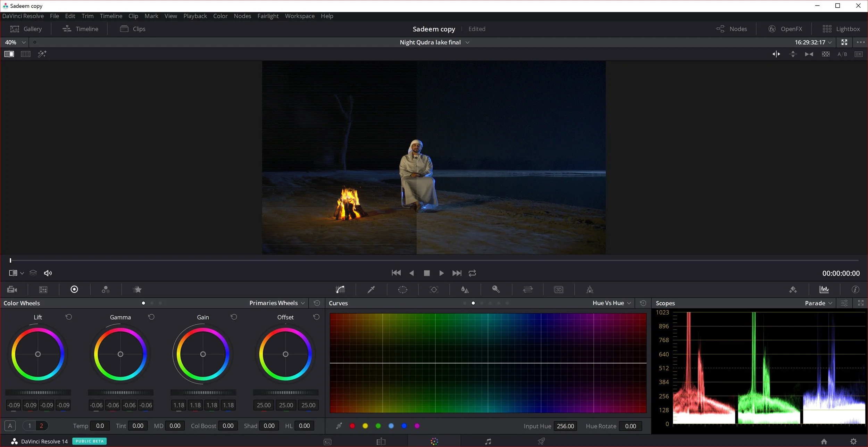Switch color wheels to page 2
The image size is (868, 447).
tap(41, 425)
